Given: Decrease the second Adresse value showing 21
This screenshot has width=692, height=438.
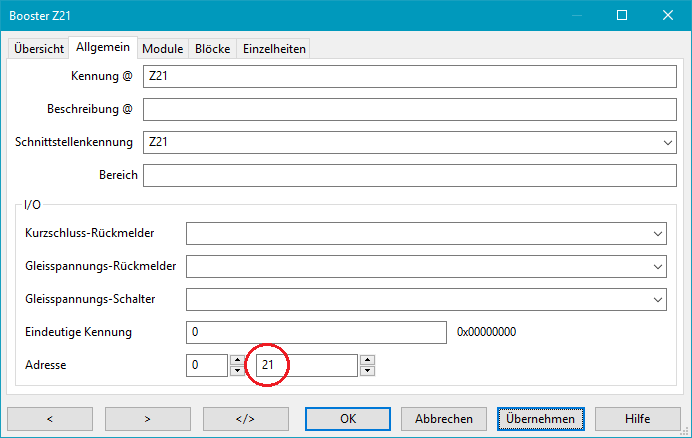Looking at the screenshot, I should tap(367, 371).
